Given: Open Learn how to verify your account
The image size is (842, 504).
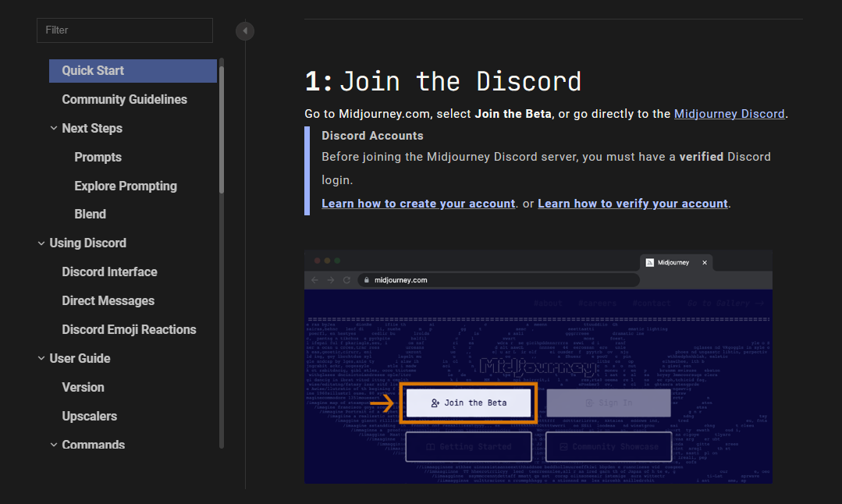Looking at the screenshot, I should (633, 204).
